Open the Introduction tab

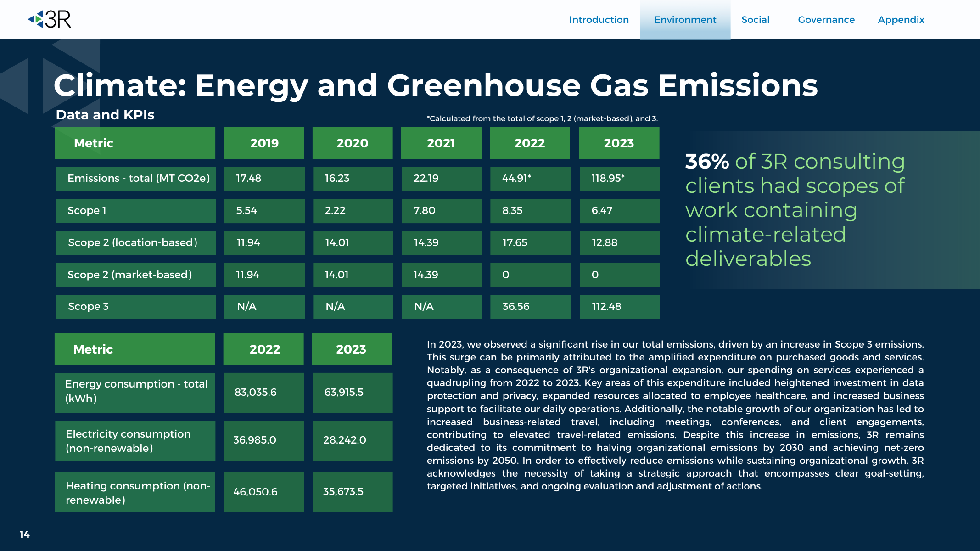coord(599,20)
